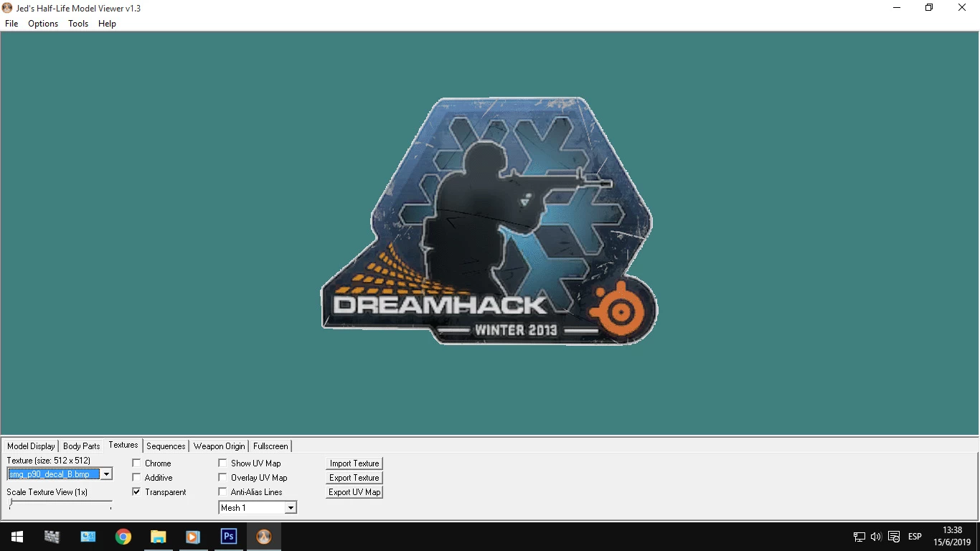Open the network status tray icon
This screenshot has height=551, width=980.
click(859, 537)
